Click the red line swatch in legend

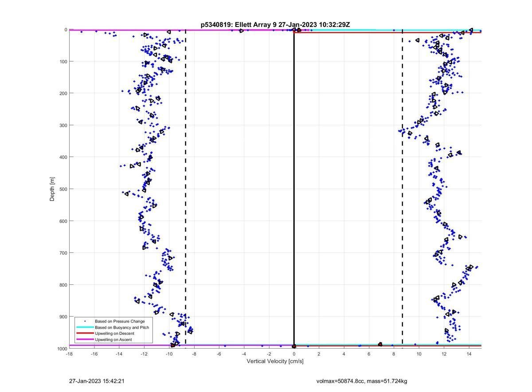coord(85,334)
